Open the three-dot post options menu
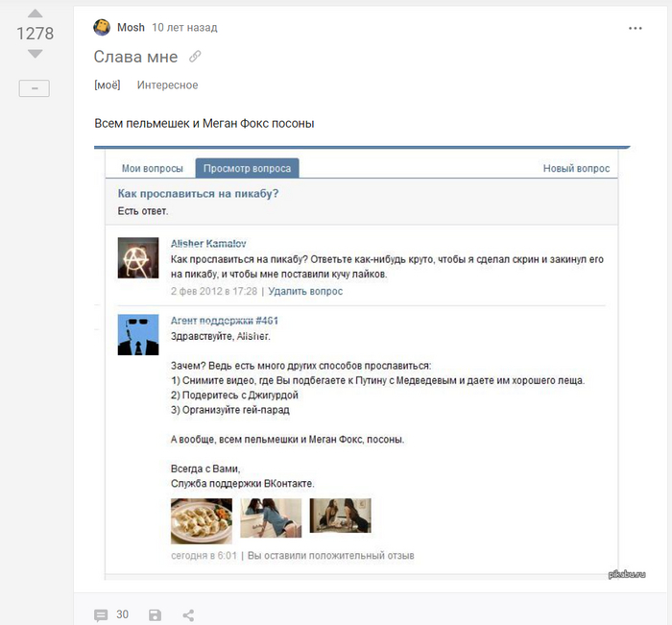The height and width of the screenshot is (625, 672). point(636,28)
